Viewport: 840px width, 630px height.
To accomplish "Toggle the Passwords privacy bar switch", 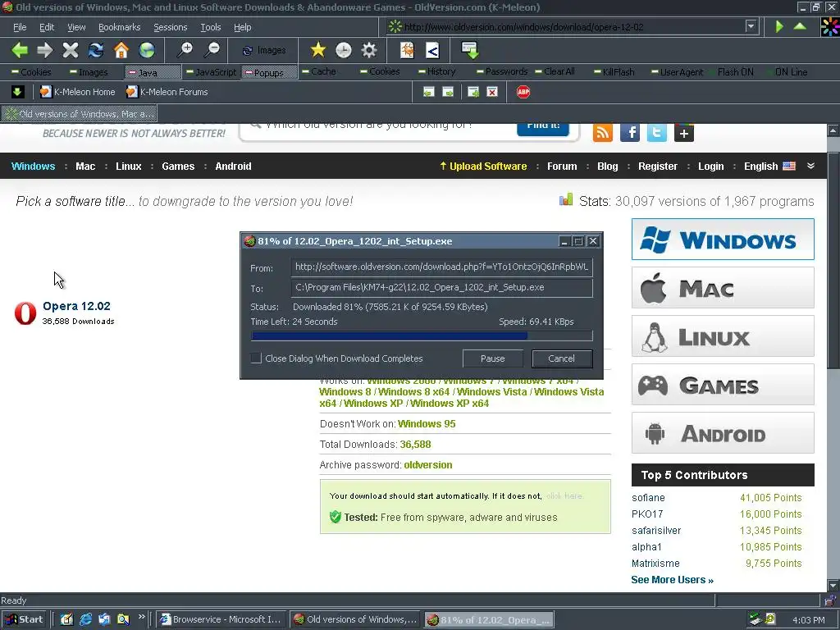I will point(502,72).
